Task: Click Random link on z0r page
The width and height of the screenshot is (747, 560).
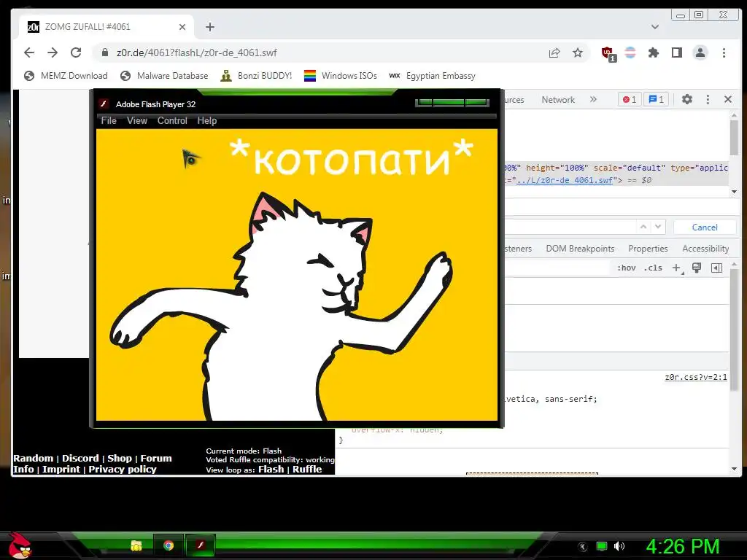Action: (34, 458)
